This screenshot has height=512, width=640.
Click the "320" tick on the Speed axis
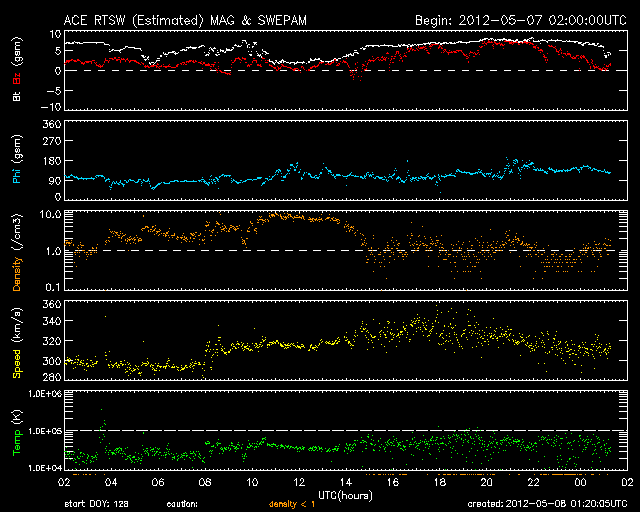tap(52, 341)
